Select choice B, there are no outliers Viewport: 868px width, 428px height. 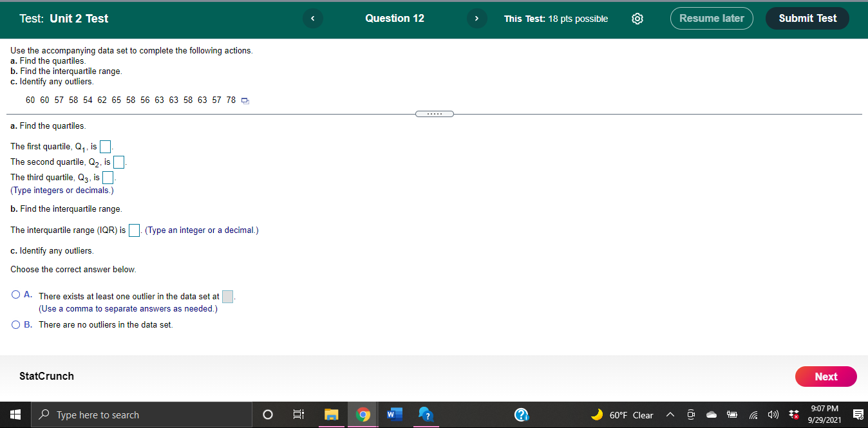pos(15,324)
